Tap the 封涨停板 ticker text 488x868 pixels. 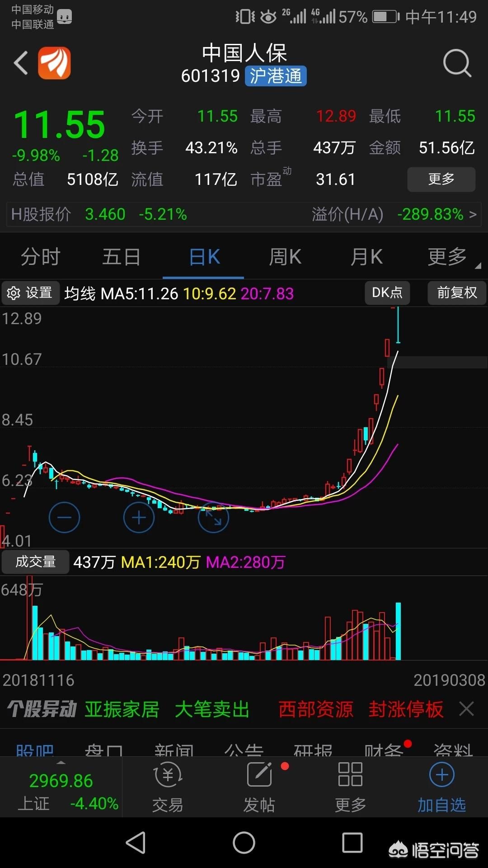pyautogui.click(x=406, y=709)
